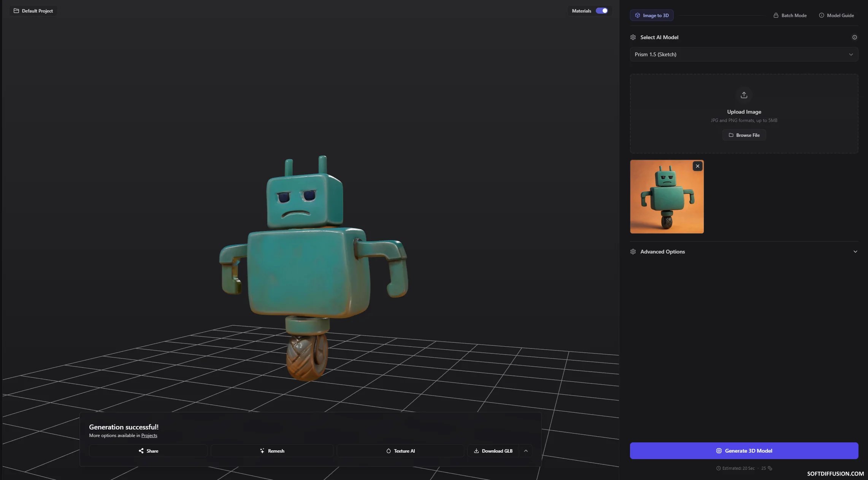Click the Remesh button
The image size is (868, 480).
click(x=272, y=451)
